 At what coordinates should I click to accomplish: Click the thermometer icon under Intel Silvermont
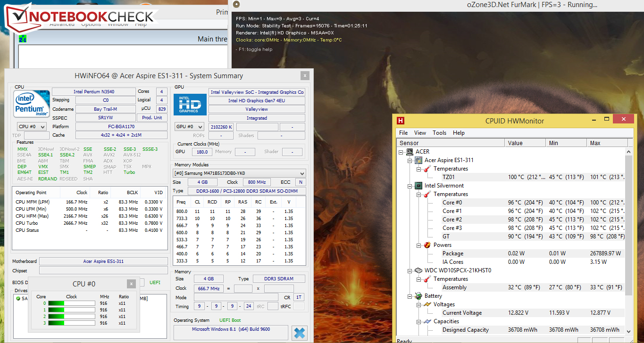[x=427, y=194]
